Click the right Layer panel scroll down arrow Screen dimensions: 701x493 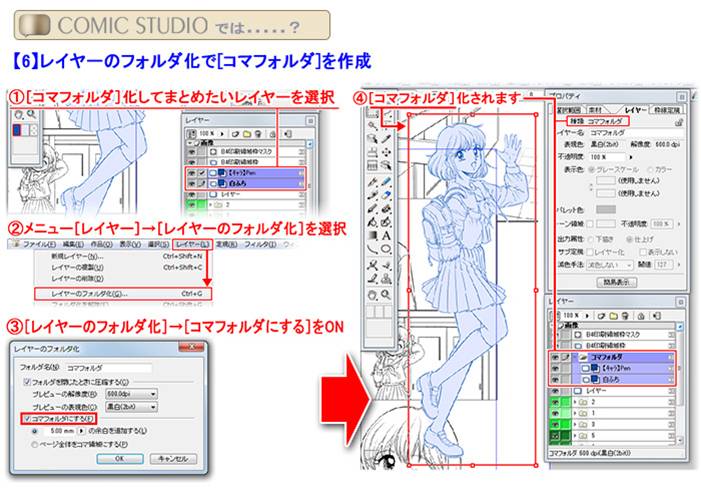[x=680, y=440]
